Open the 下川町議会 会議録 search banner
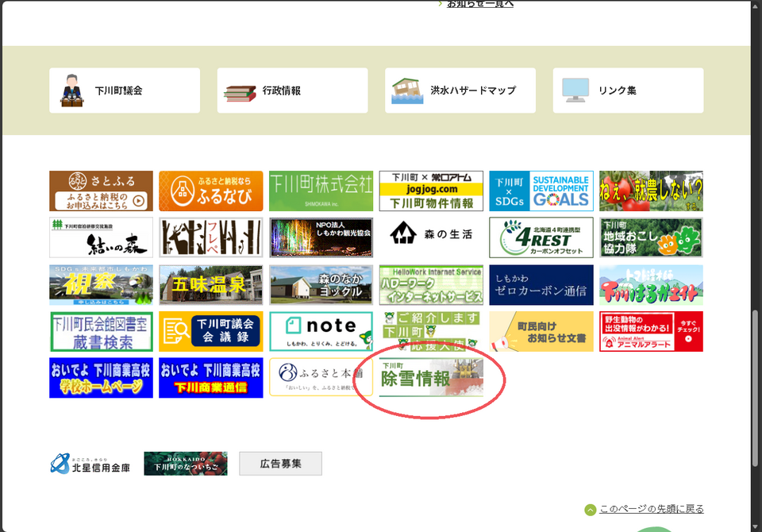The height and width of the screenshot is (532, 762). pyautogui.click(x=210, y=331)
